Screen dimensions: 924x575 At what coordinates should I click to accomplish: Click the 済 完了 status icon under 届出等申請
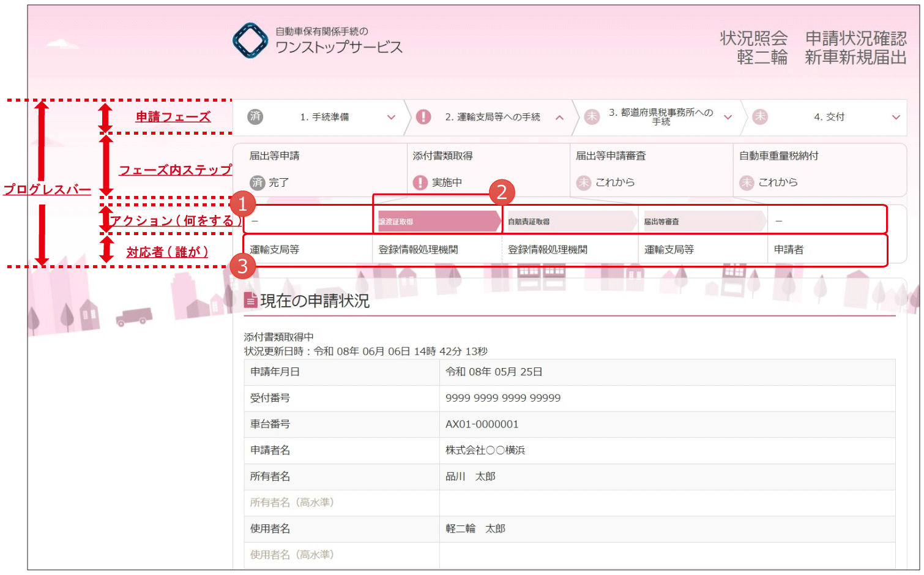[258, 182]
